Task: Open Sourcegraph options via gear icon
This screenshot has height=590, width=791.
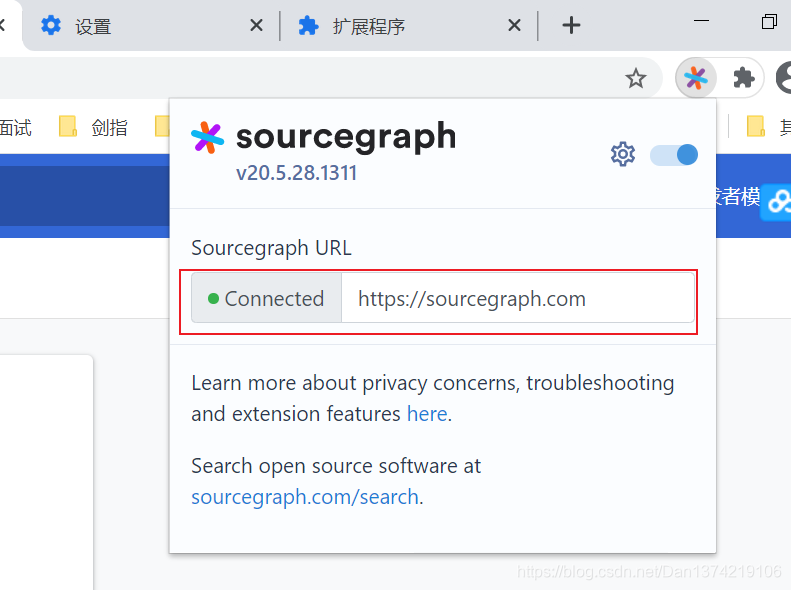Action: click(x=623, y=154)
